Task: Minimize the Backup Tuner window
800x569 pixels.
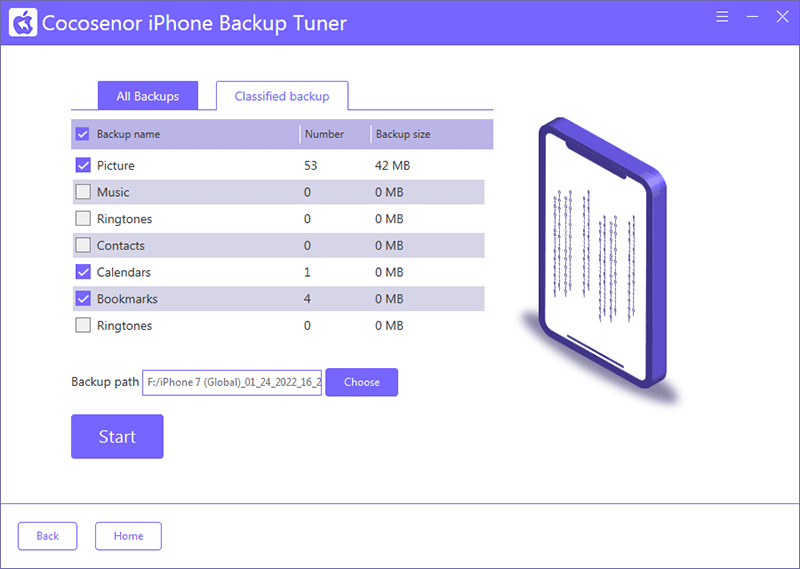Action: click(752, 16)
